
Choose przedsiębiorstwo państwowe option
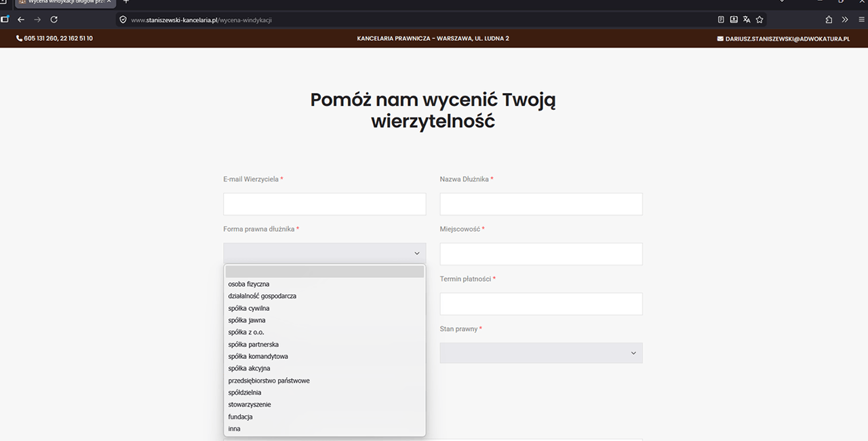(x=325, y=381)
